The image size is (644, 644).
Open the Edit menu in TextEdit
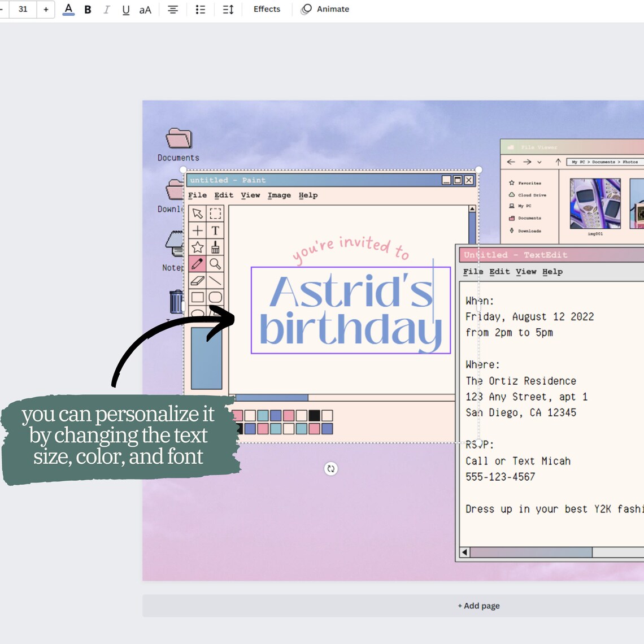pos(499,271)
